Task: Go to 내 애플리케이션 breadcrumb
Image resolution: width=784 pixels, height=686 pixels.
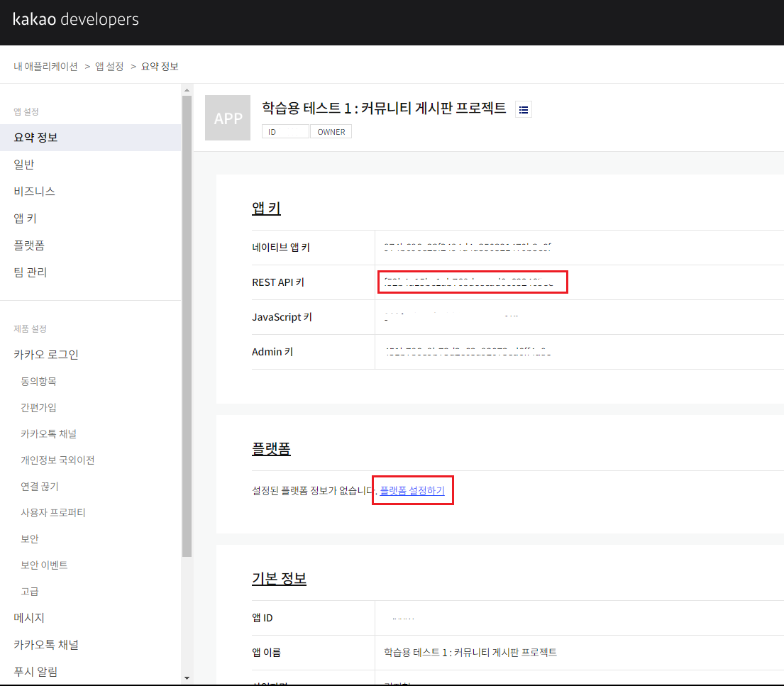Action: [45, 67]
